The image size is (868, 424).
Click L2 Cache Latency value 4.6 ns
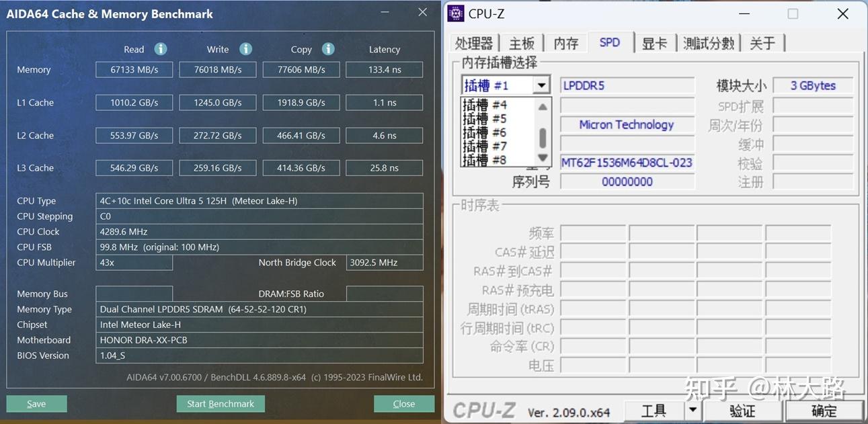[384, 136]
